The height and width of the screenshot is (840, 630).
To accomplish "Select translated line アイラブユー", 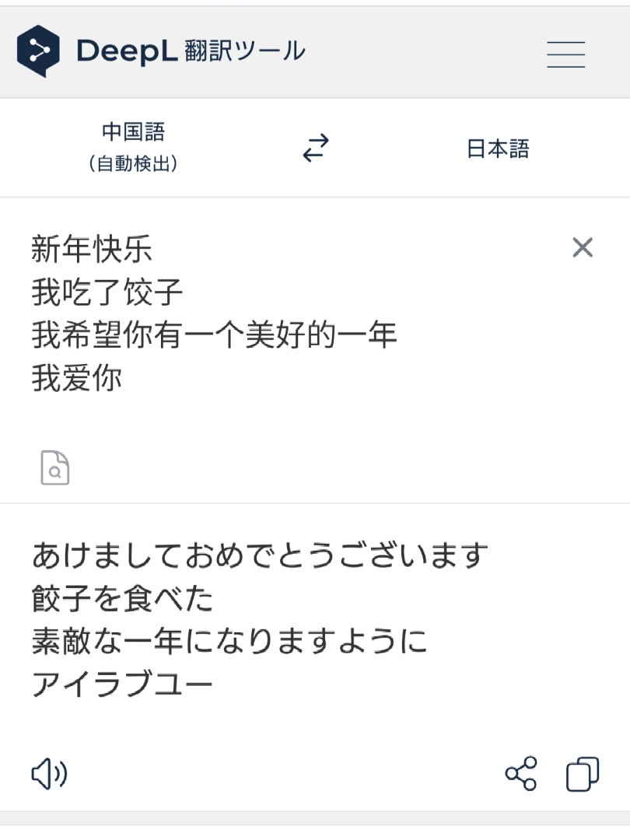I will click(122, 684).
